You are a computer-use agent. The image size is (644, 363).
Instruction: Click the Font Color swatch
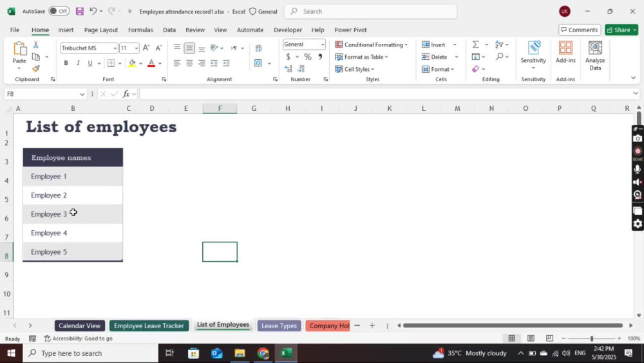point(151,63)
